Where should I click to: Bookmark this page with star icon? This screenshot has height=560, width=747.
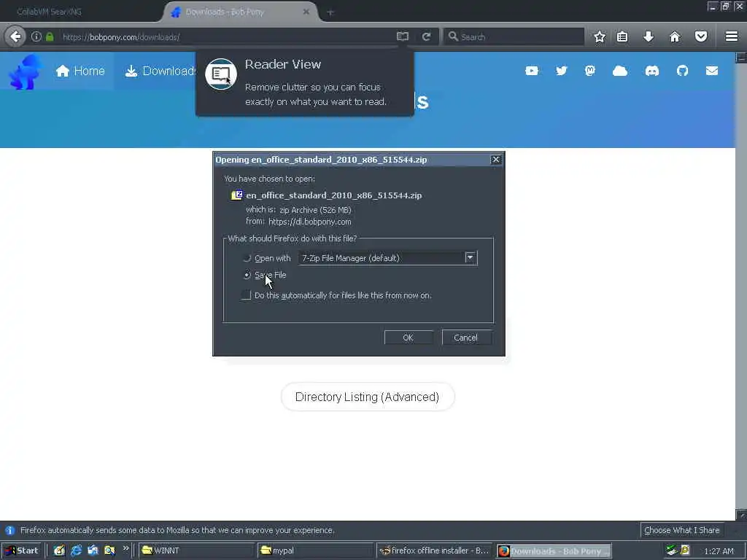(x=600, y=36)
